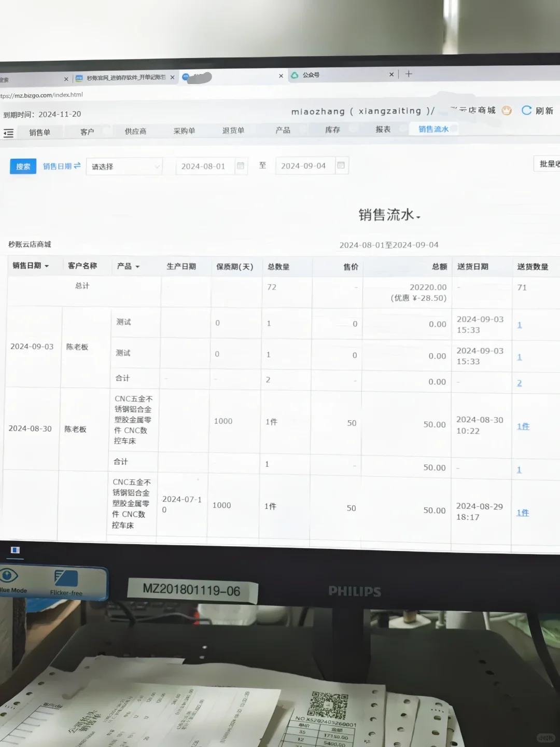This screenshot has height=747, width=560.
Task: Click the 2024-08-30 sales date cell
Action: click(30, 428)
